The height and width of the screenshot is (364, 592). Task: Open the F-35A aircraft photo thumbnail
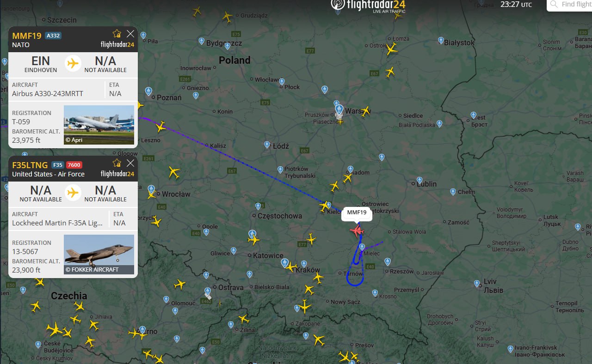pyautogui.click(x=99, y=255)
